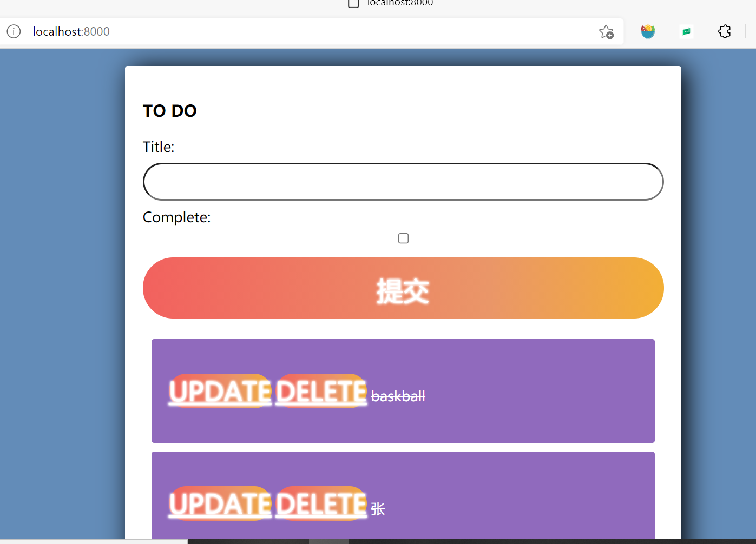Open the extensions puzzle piece menu

pyautogui.click(x=725, y=32)
